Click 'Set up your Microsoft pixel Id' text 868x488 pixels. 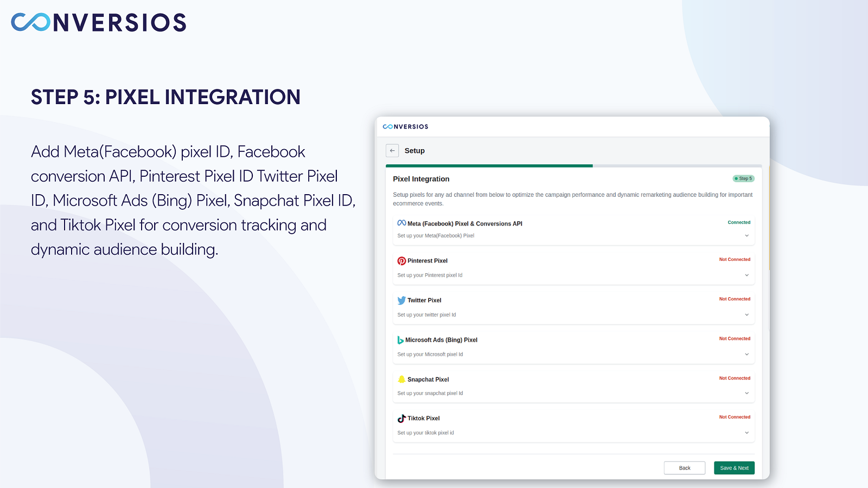pos(430,355)
